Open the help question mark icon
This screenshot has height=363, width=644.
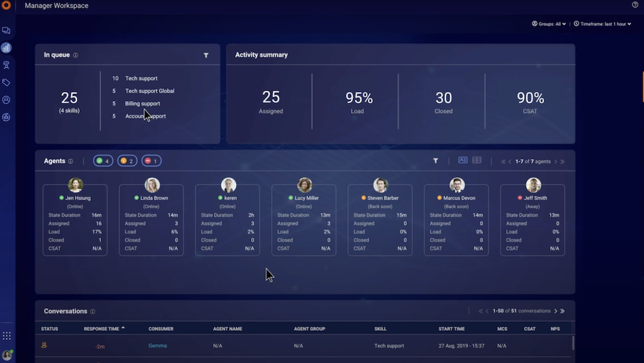click(635, 5)
